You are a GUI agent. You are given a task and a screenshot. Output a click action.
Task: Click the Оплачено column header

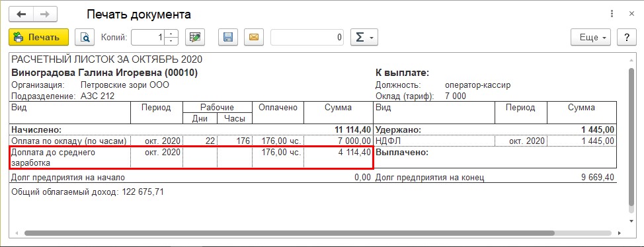click(x=278, y=108)
